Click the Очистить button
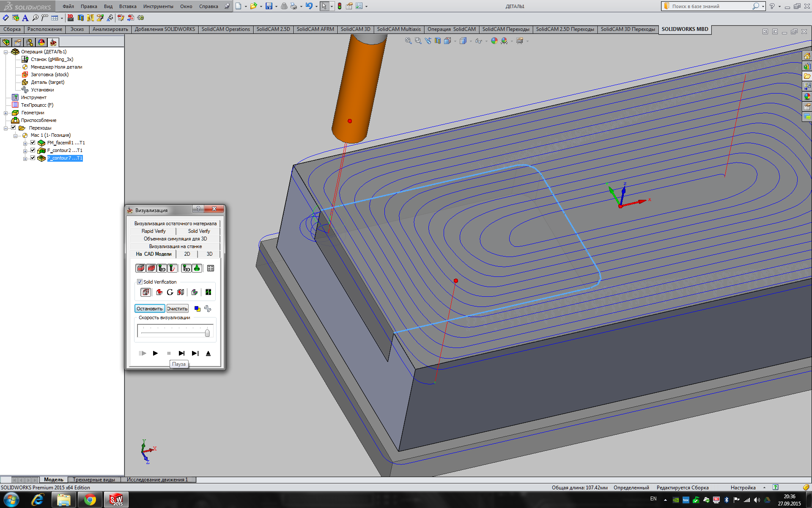The width and height of the screenshot is (812, 508). tap(177, 309)
